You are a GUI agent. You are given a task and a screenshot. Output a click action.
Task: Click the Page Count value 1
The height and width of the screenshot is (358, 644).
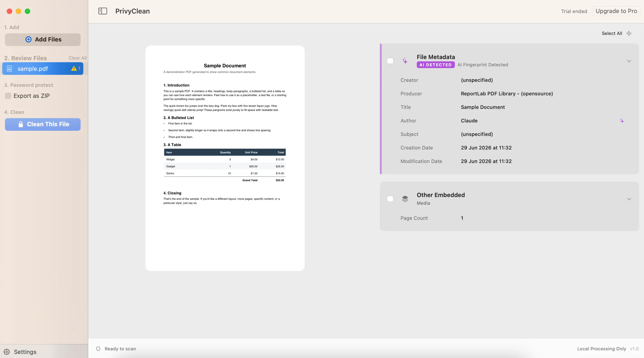coord(462,218)
